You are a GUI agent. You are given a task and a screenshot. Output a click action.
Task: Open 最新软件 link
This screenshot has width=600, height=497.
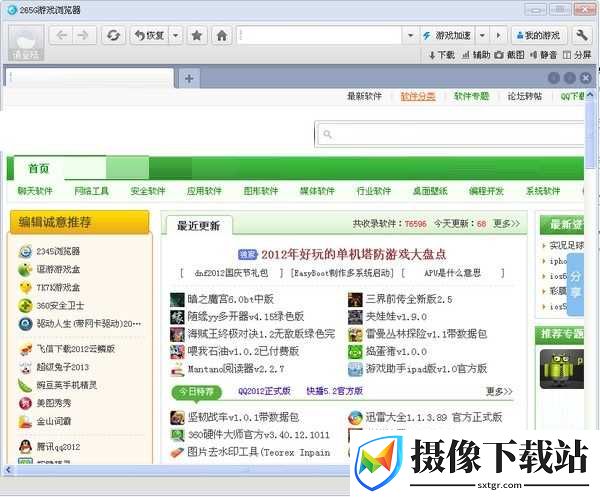pyautogui.click(x=364, y=96)
